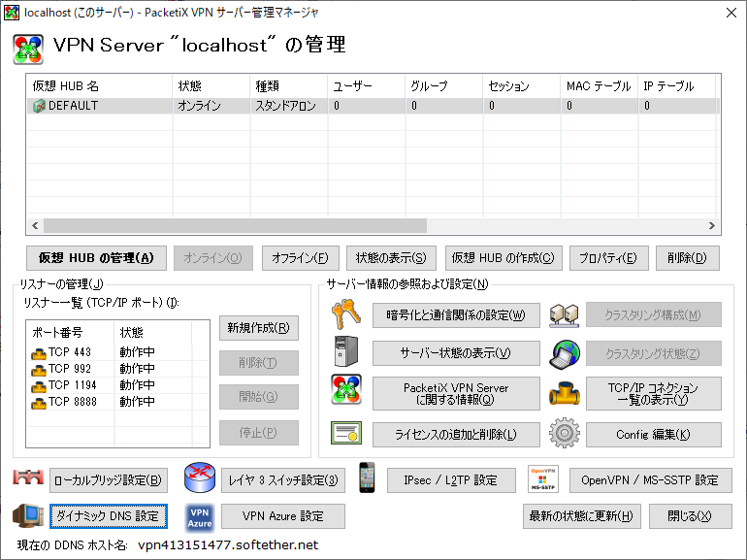Click the TCP 8888 listener icon
Viewport: 747px width, 560px height.
(39, 403)
